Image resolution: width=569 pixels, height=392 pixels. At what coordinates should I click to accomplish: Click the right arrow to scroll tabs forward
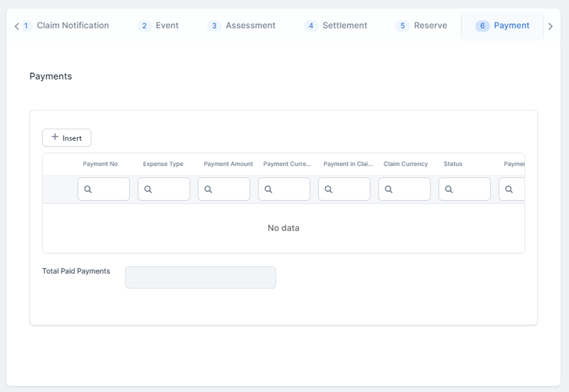[550, 26]
